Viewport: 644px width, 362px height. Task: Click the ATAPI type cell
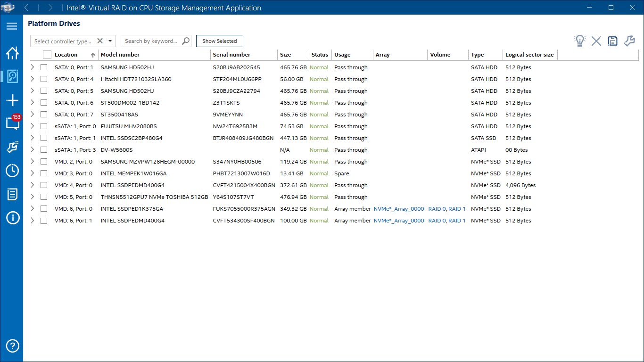pos(479,150)
